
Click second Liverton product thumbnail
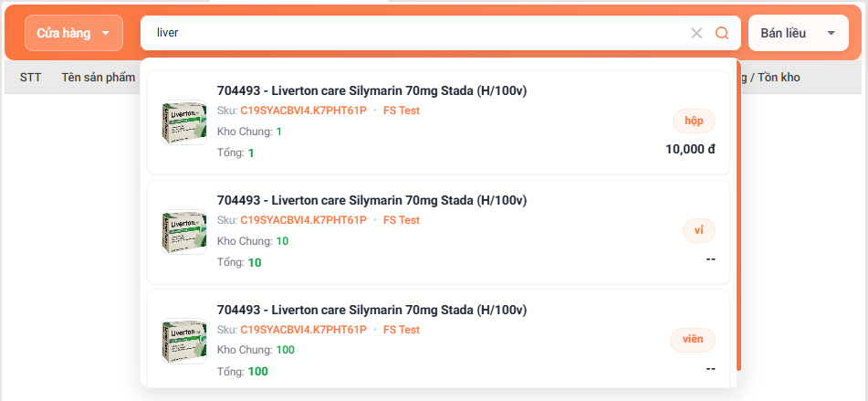[x=184, y=232]
